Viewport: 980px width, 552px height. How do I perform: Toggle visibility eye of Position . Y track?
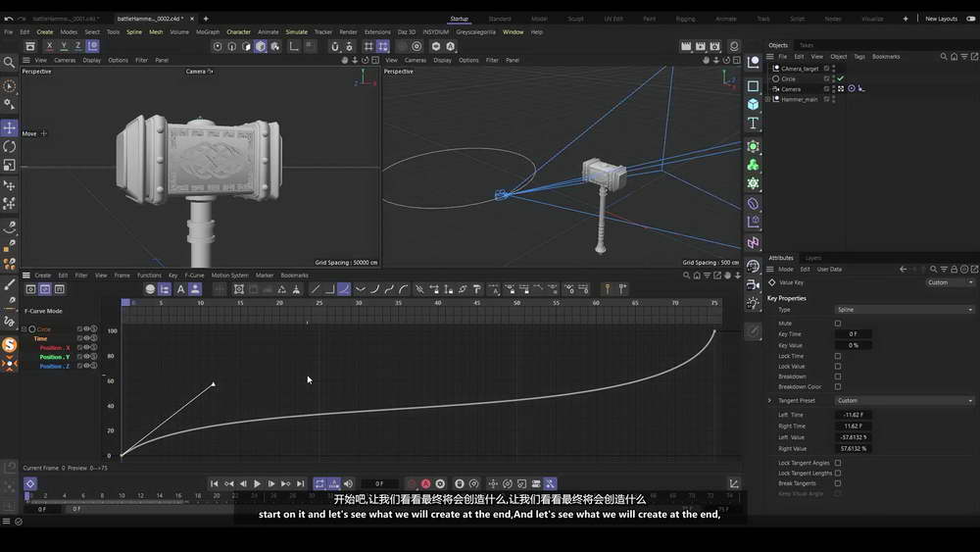pyautogui.click(x=87, y=356)
